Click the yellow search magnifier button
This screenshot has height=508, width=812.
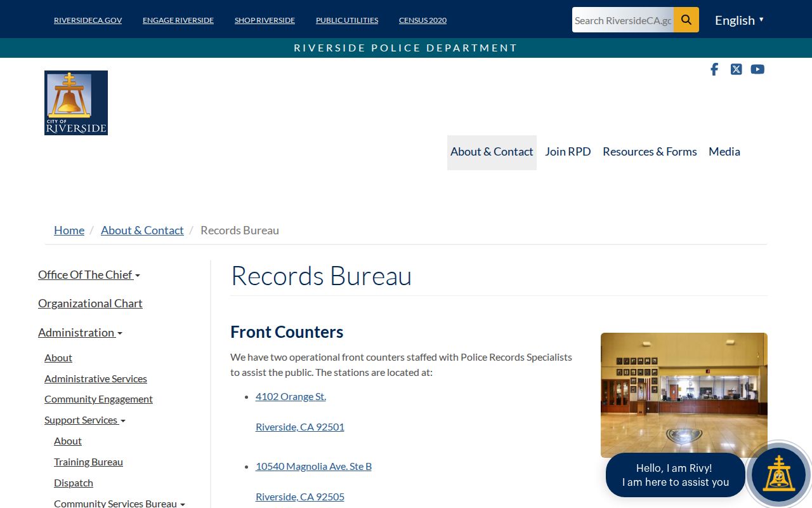point(686,20)
